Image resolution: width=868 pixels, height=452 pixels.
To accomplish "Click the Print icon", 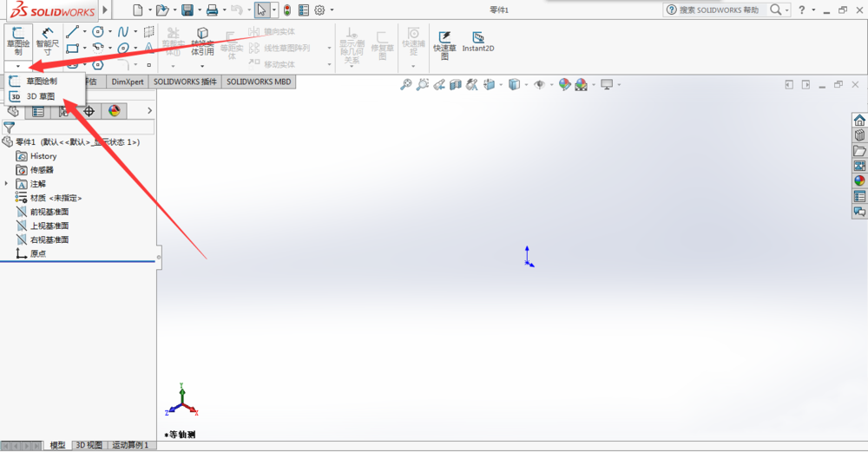I will 212,10.
